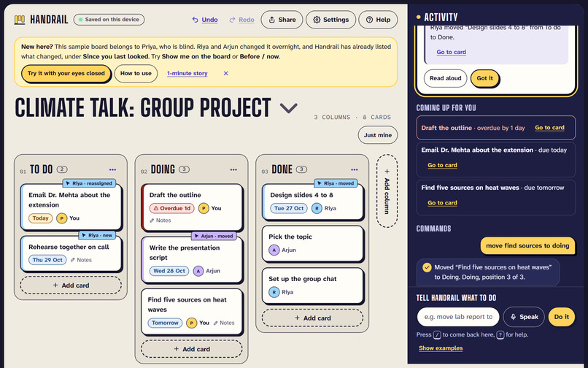Viewport: 588px width, 368px height.
Task: Click the command input field
Action: point(458,317)
